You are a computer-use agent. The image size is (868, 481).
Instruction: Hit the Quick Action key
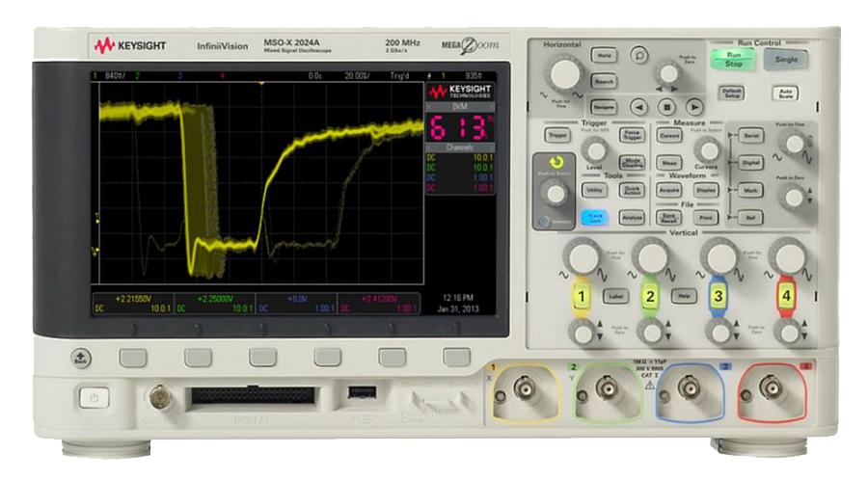point(632,190)
